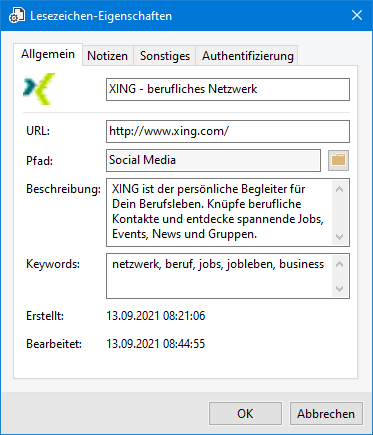
Task: Click the Keywords scroll up arrow
Action: [x=340, y=264]
